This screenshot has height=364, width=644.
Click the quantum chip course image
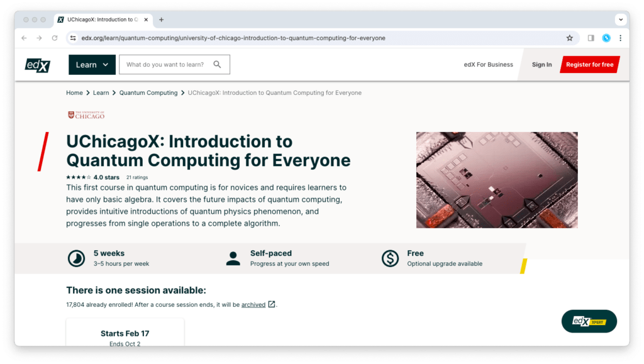pyautogui.click(x=496, y=179)
